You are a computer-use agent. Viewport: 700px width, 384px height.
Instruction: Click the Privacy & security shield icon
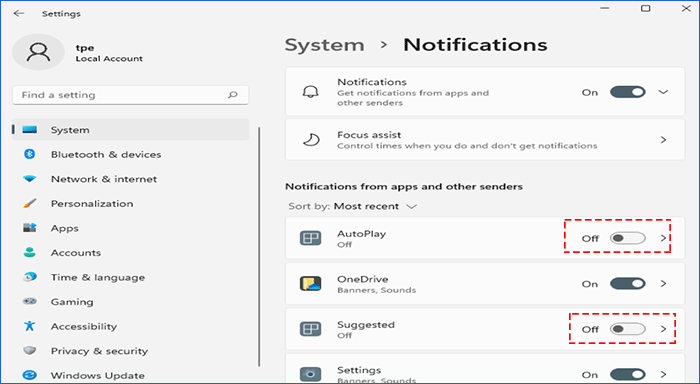29,351
